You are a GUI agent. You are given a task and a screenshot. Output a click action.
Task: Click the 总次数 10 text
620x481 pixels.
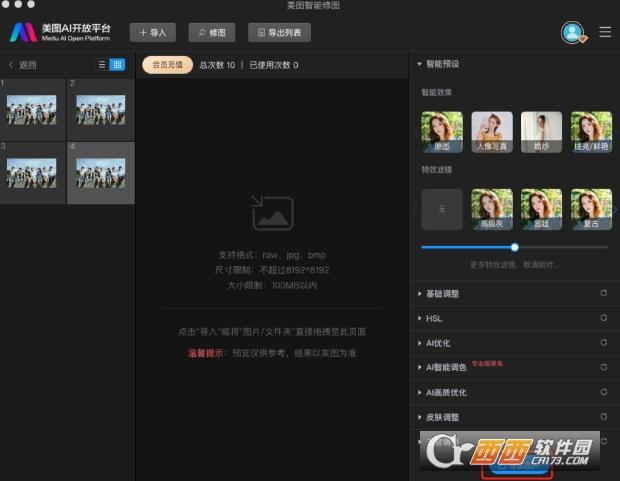click(x=217, y=65)
